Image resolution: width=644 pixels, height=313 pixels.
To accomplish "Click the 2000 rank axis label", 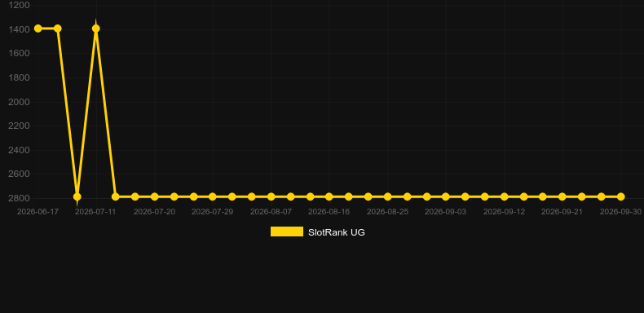I will (x=19, y=102).
